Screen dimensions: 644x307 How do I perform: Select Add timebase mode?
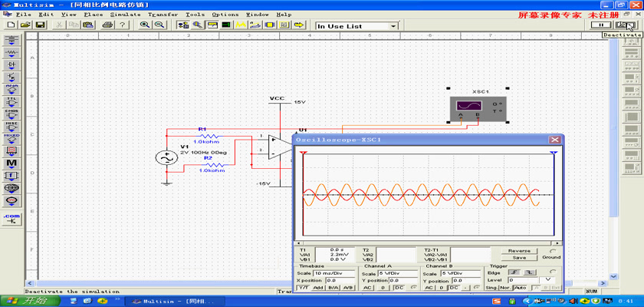[x=318, y=288]
